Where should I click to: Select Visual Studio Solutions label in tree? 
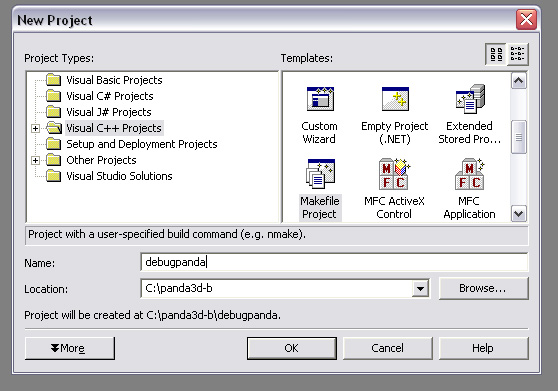119,176
